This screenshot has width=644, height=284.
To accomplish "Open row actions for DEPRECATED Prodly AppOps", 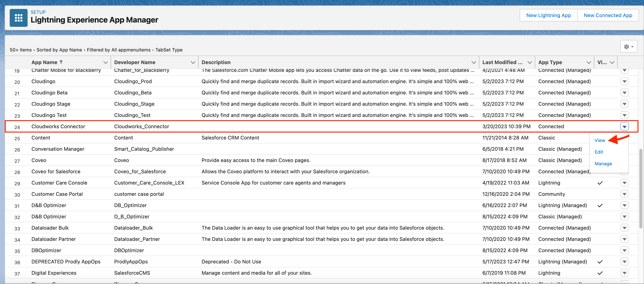I will pos(624,261).
